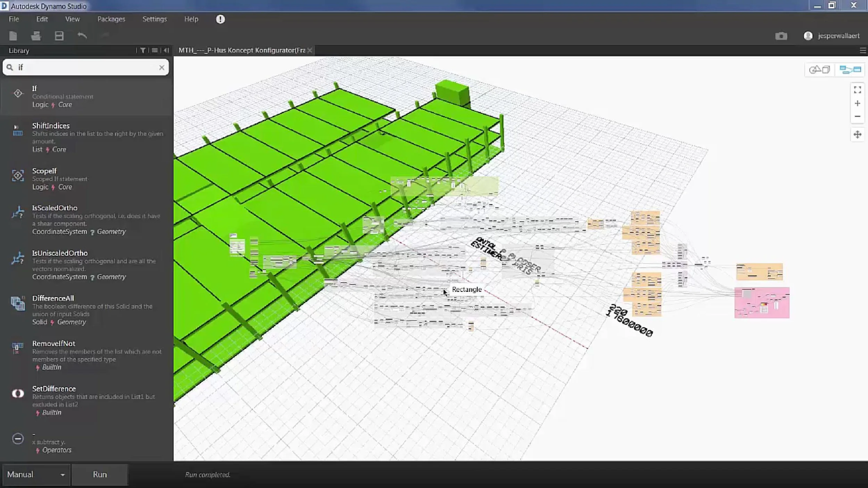Open the jesperwallaert account link
The height and width of the screenshot is (488, 868).
pos(838,36)
